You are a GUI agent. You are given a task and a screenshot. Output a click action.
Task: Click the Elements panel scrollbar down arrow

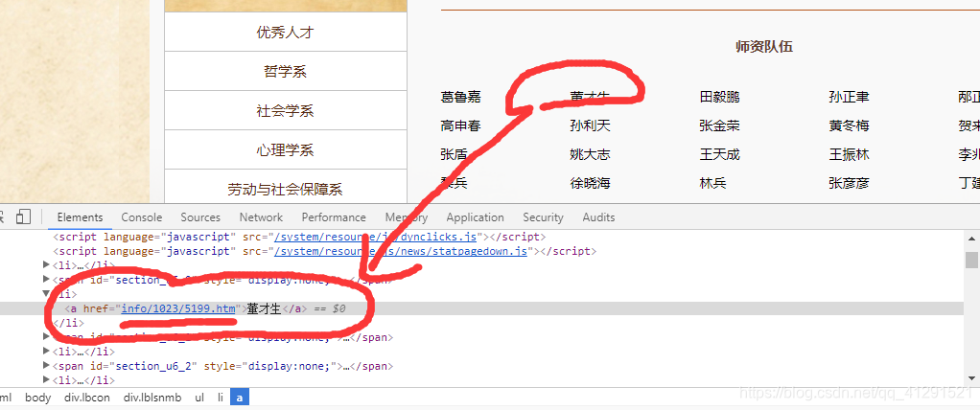click(971, 378)
